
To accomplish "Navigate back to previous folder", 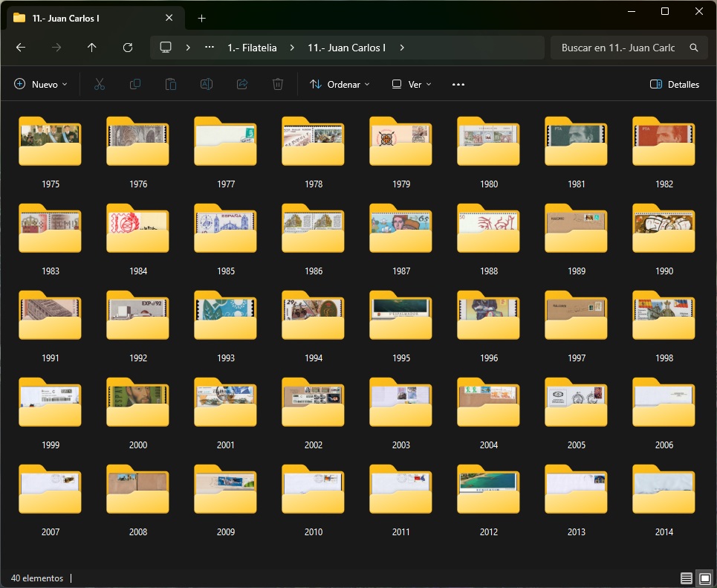I will point(21,48).
